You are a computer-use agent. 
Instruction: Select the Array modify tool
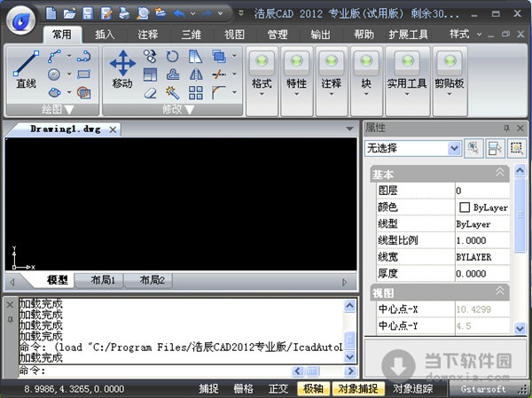[x=196, y=92]
